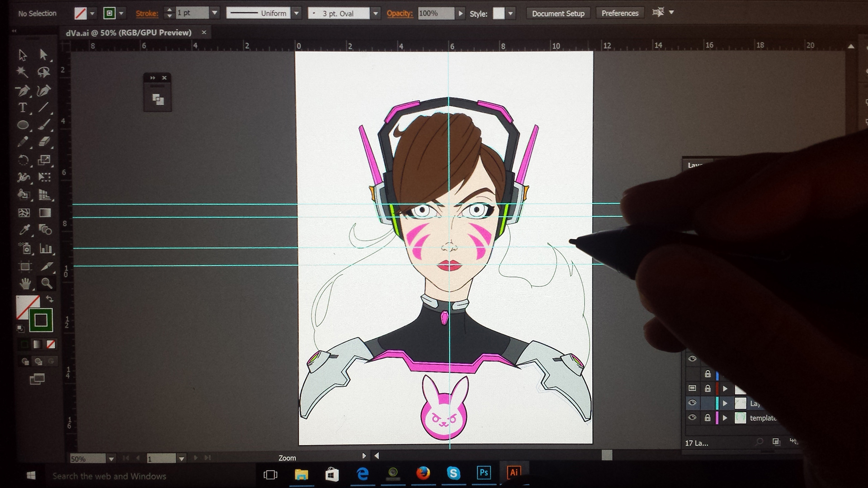Toggle visibility of the selected cyan layer
This screenshot has width=868, height=488.
coord(692,403)
